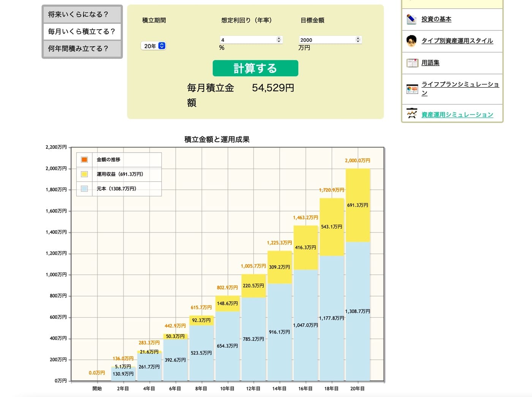Screen dimensions: 532x397
Task: Click the 想定利回り stepper arrows
Action: click(x=279, y=40)
